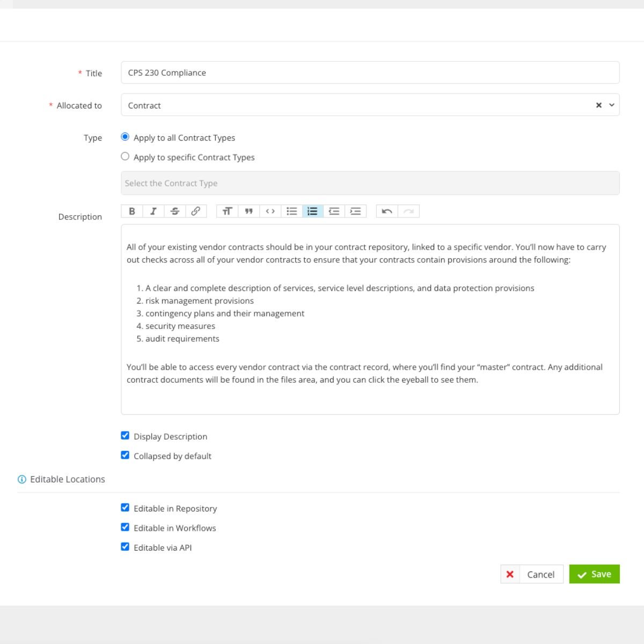Apply bold formatting in the description editor
The height and width of the screenshot is (644, 644).
click(132, 211)
